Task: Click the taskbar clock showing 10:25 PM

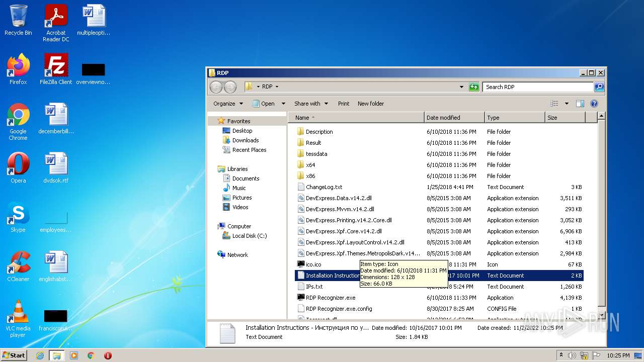Action: point(618,355)
